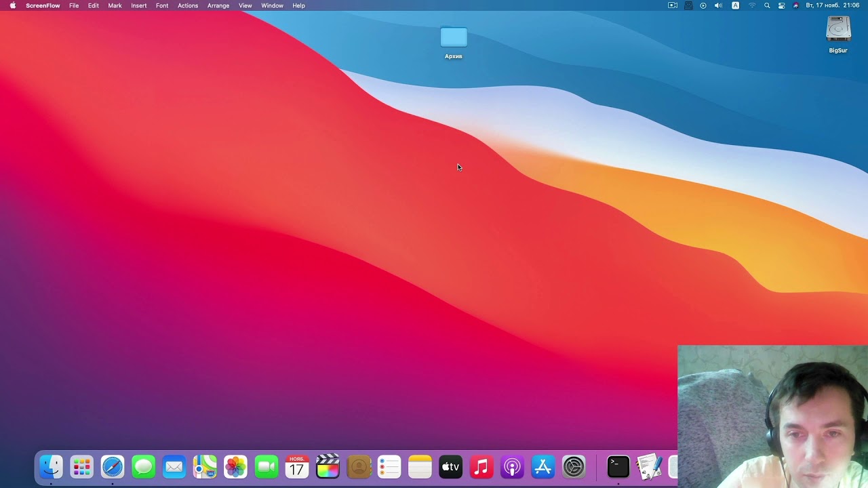Image resolution: width=868 pixels, height=488 pixels.
Task: Open the View menu
Action: point(245,5)
